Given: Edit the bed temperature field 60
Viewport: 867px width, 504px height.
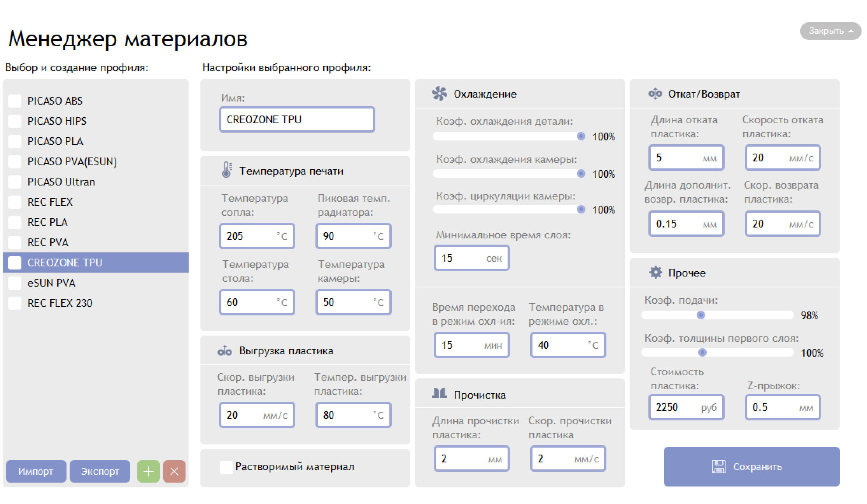Looking at the screenshot, I should (257, 302).
